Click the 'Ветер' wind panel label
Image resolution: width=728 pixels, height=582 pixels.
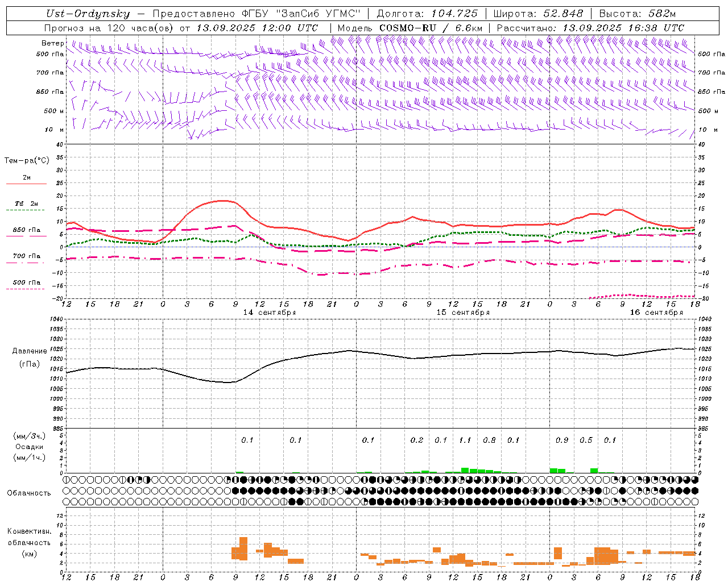click(x=53, y=43)
